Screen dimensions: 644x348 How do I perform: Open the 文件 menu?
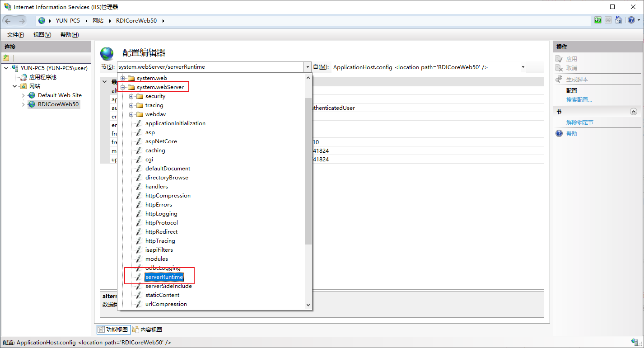pyautogui.click(x=16, y=35)
